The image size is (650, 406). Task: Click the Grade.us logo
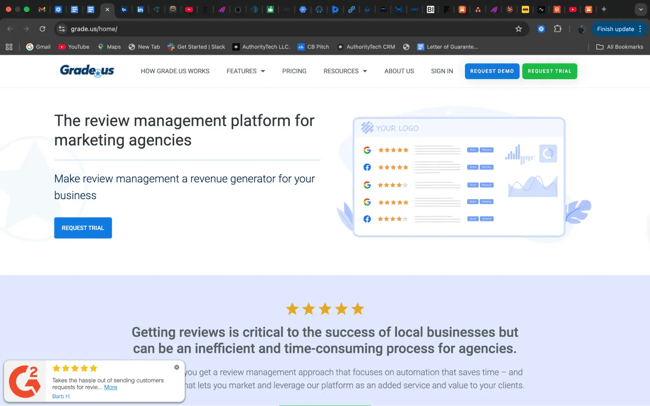tap(87, 71)
